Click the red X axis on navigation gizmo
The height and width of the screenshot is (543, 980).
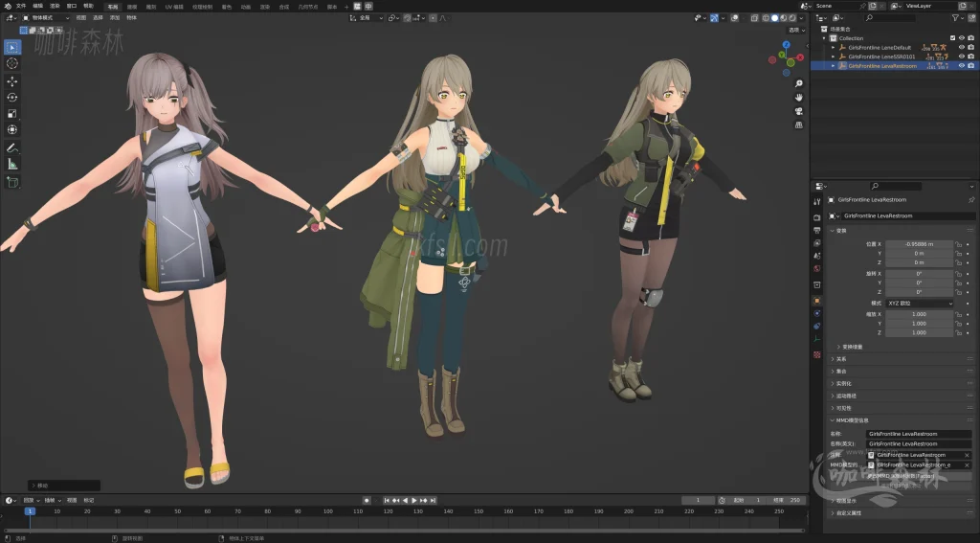pos(800,57)
